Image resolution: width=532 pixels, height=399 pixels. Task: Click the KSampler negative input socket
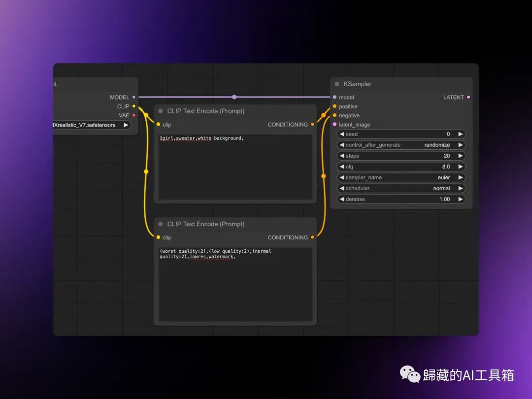click(334, 115)
